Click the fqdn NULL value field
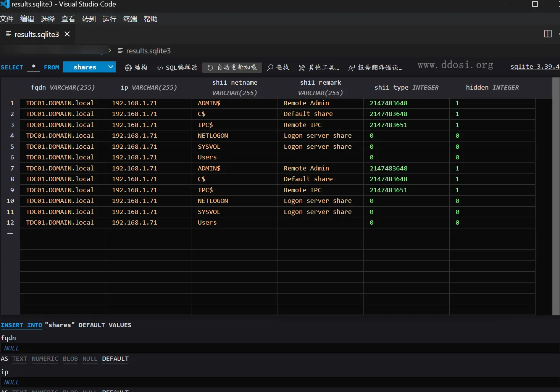Screen dimensions: 560x392 coord(280,348)
